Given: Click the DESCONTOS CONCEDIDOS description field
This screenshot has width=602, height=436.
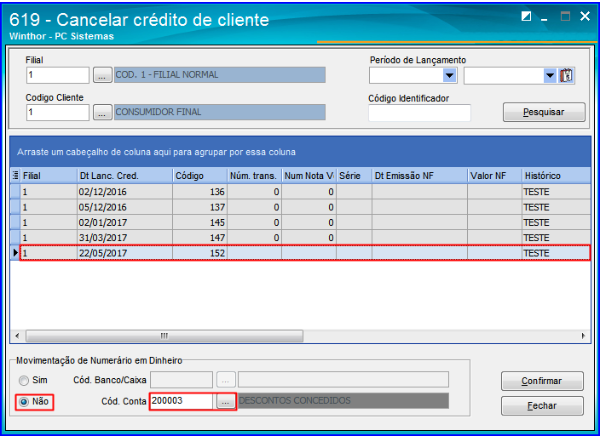Looking at the screenshot, I should (x=343, y=401).
